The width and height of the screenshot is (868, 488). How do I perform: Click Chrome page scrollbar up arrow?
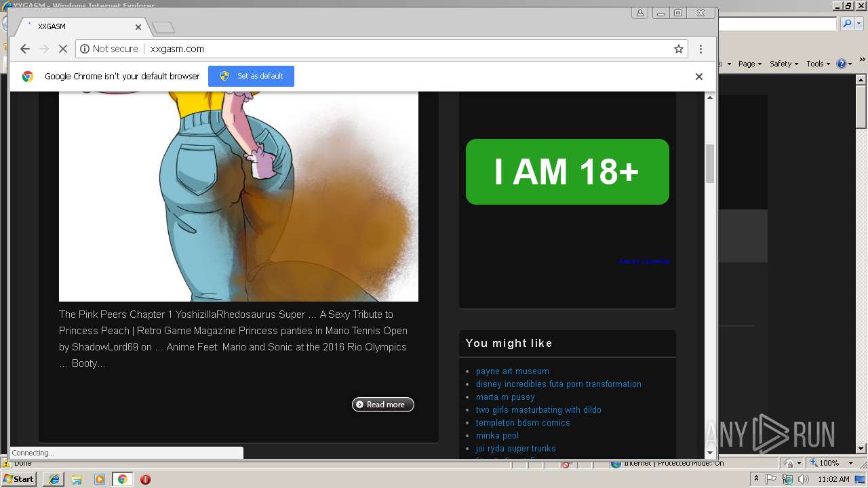tap(710, 98)
